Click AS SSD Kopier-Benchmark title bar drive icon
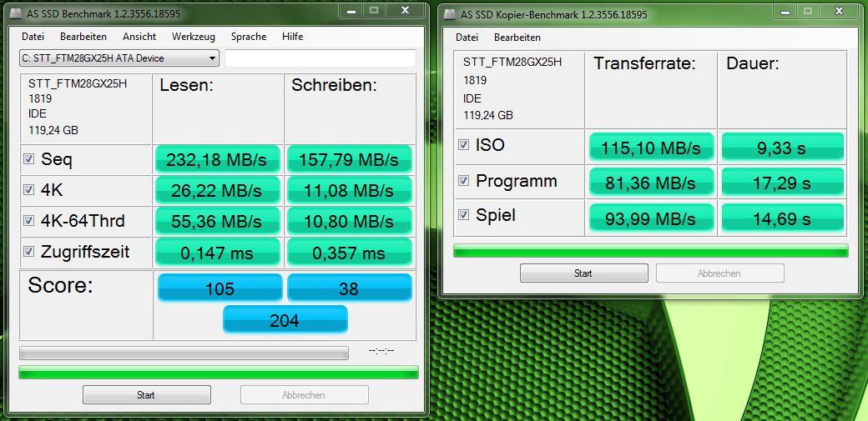The image size is (868, 421). pos(450,14)
